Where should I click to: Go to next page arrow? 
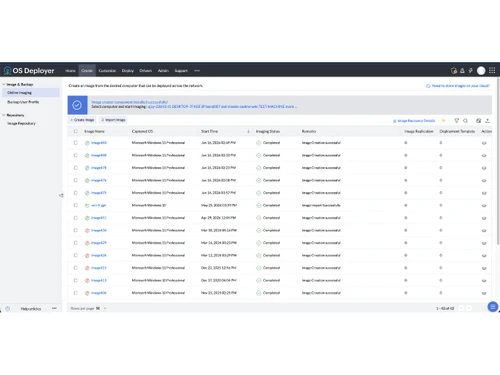(469, 308)
